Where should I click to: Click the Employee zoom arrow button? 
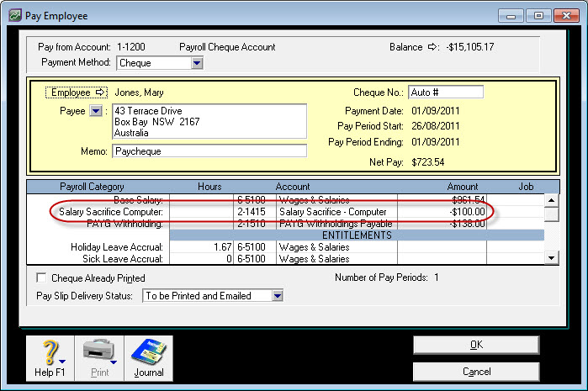pos(77,92)
